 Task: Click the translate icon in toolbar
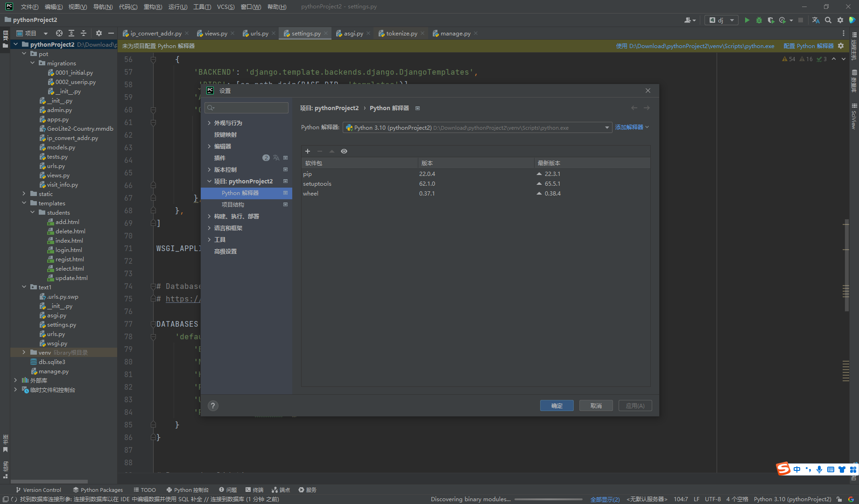tap(816, 20)
